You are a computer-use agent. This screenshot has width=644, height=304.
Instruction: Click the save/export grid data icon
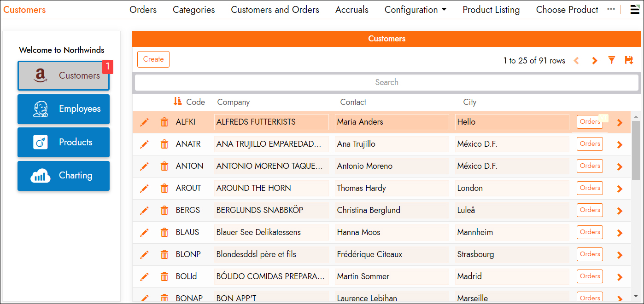(x=629, y=60)
